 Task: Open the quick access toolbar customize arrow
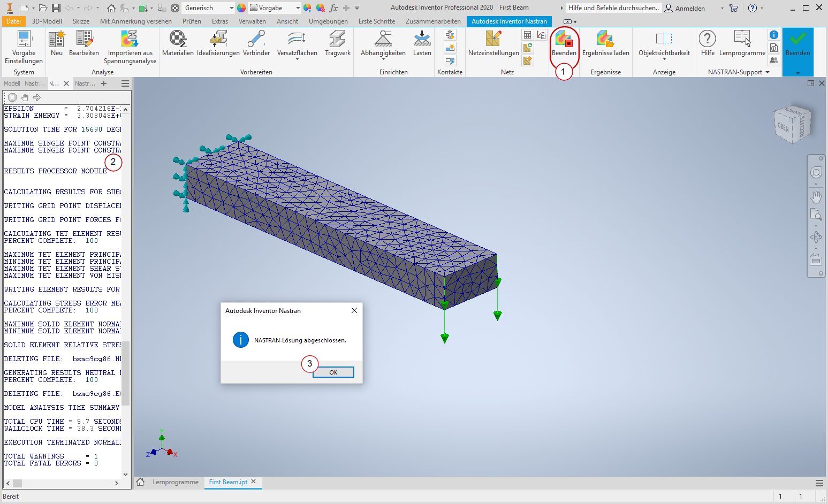pos(357,8)
